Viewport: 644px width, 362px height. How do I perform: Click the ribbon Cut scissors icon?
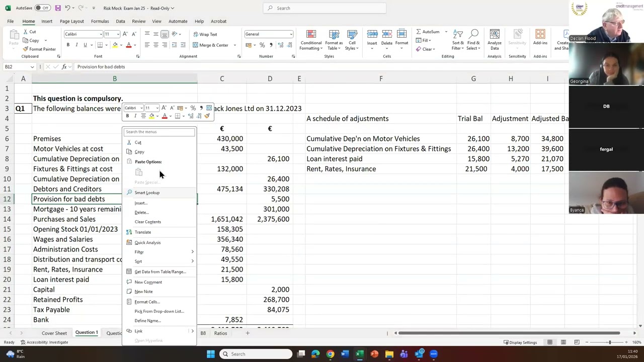click(26, 32)
